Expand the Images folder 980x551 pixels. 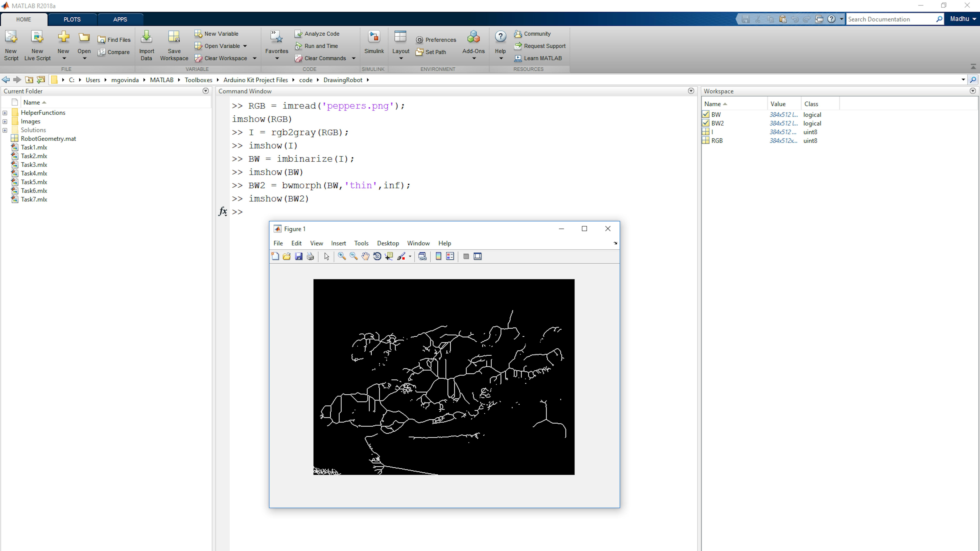pyautogui.click(x=5, y=122)
